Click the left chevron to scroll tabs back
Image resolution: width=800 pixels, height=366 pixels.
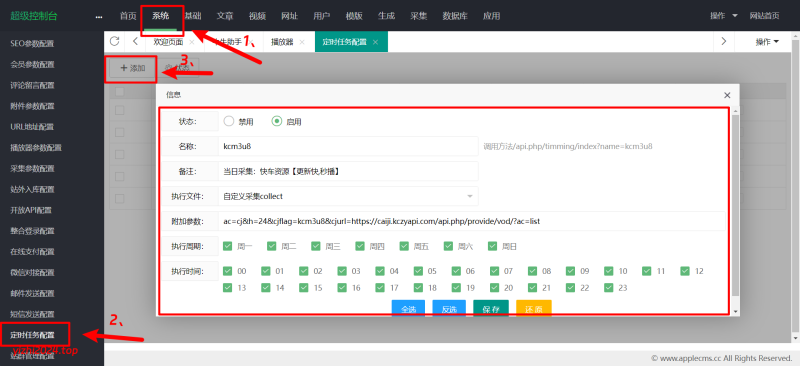pos(135,41)
